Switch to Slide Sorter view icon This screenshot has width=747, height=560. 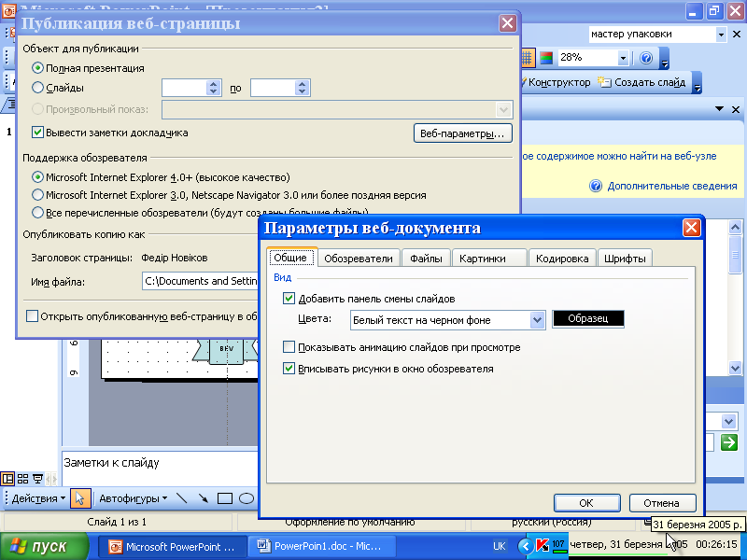tap(22, 479)
